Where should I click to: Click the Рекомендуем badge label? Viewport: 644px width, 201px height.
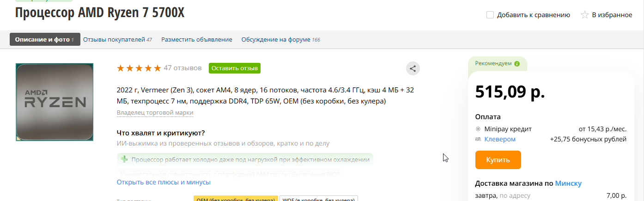[x=493, y=63]
